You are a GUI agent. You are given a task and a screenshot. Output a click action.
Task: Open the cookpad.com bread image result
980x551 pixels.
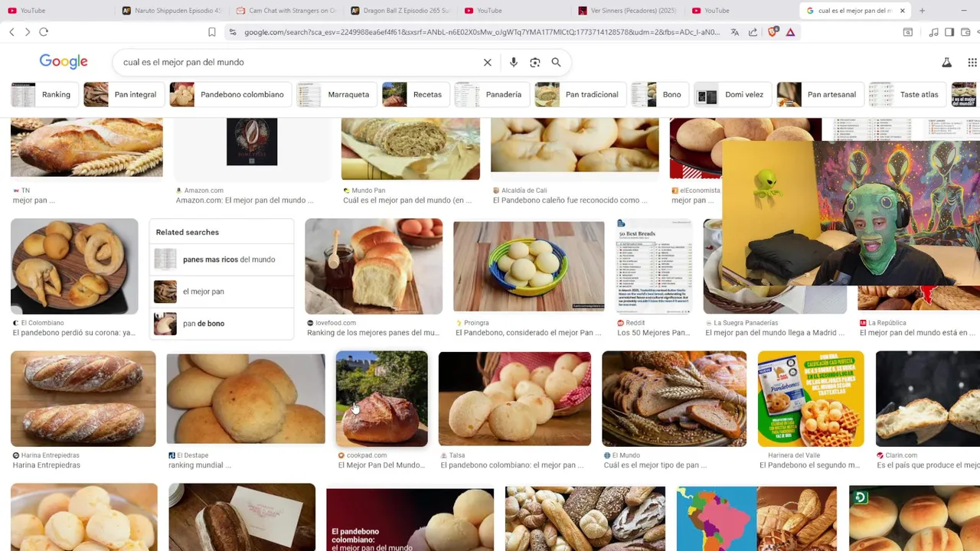point(382,399)
